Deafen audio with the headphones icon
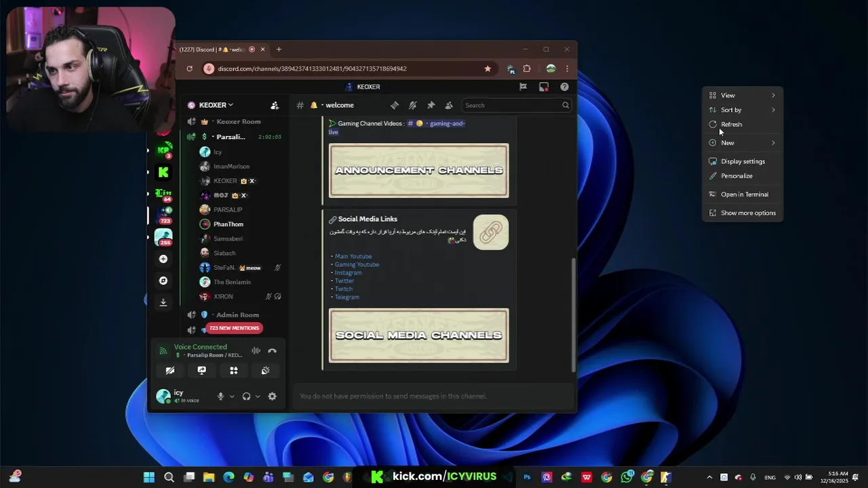 [246, 396]
